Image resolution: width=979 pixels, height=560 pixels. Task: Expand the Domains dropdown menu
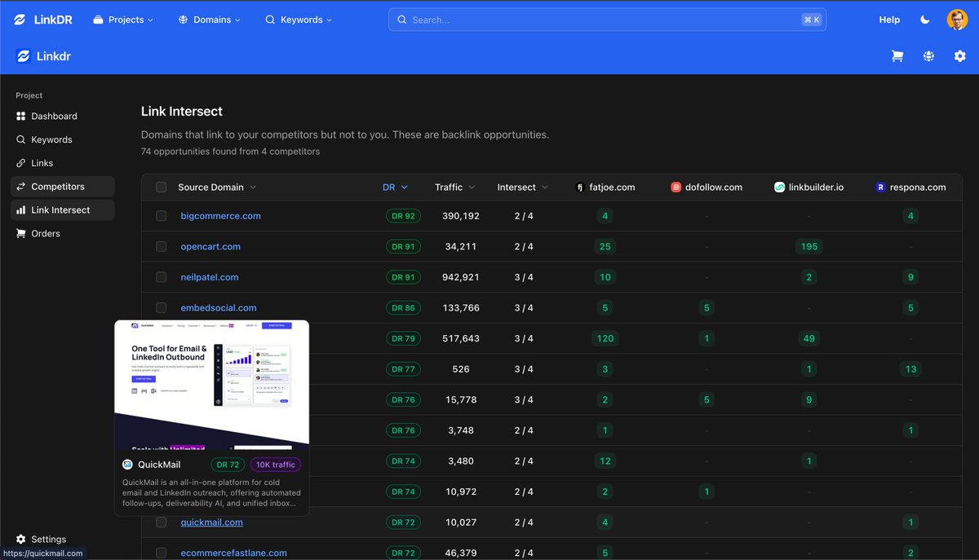209,20
